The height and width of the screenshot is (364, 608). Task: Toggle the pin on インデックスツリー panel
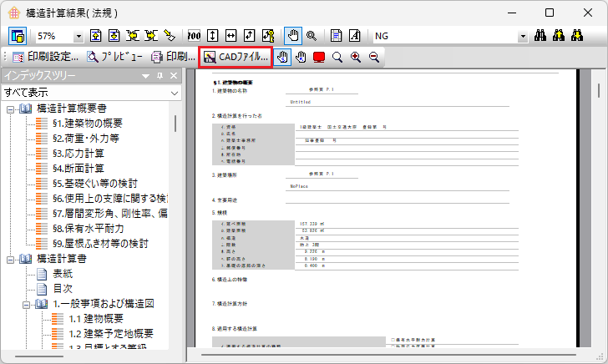coord(160,76)
